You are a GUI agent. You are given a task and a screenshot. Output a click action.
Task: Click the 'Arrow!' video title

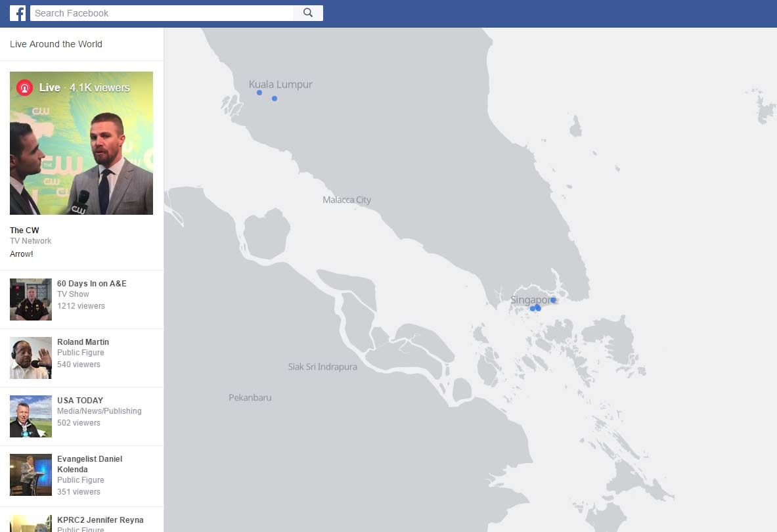click(21, 254)
